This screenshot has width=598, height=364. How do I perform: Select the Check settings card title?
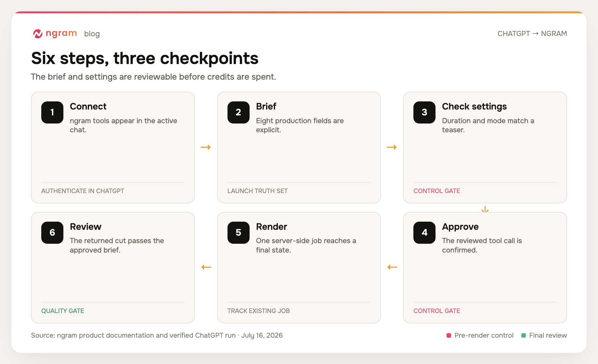coord(474,107)
